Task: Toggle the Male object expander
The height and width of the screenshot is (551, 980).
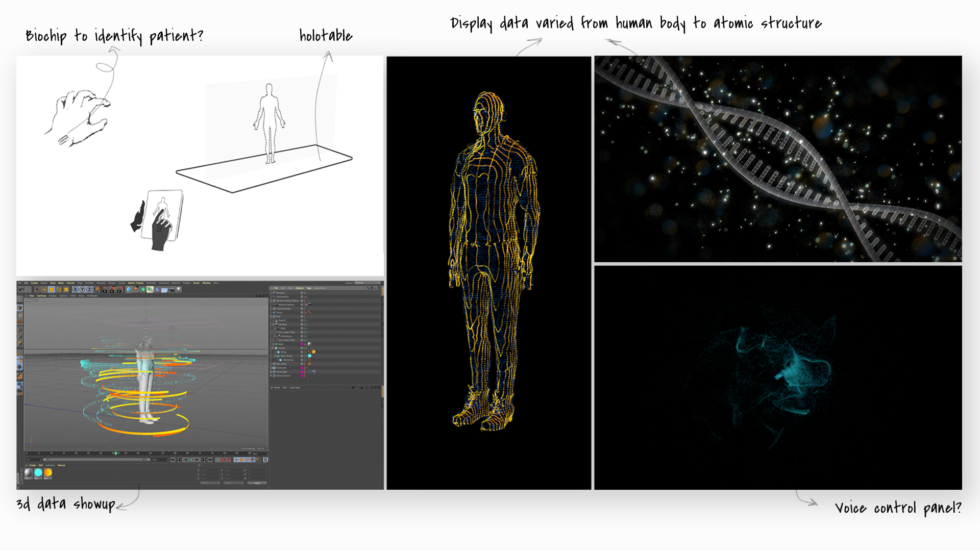Action: (273, 344)
